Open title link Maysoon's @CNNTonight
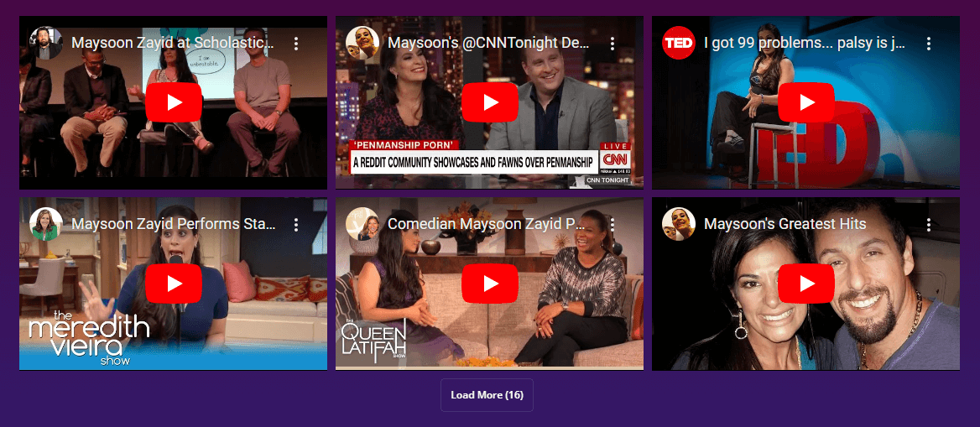The width and height of the screenshot is (980, 427). click(x=489, y=43)
